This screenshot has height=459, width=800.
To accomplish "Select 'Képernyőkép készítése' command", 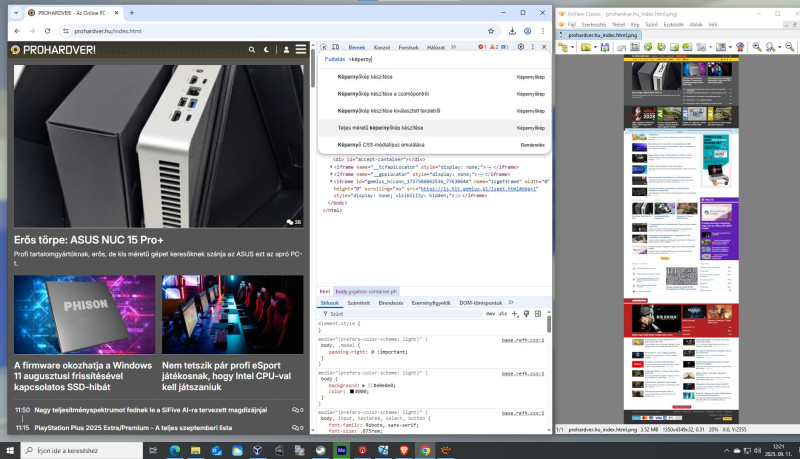I will coord(434,77).
